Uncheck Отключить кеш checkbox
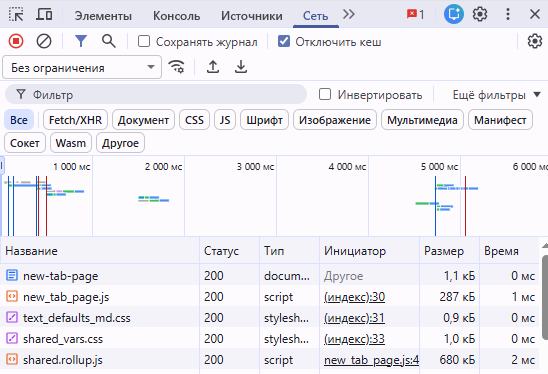The height and width of the screenshot is (374, 548). 283,41
